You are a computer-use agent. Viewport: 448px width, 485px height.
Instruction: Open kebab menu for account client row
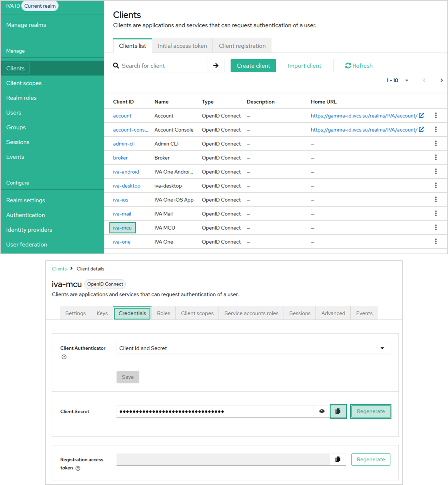(x=436, y=116)
